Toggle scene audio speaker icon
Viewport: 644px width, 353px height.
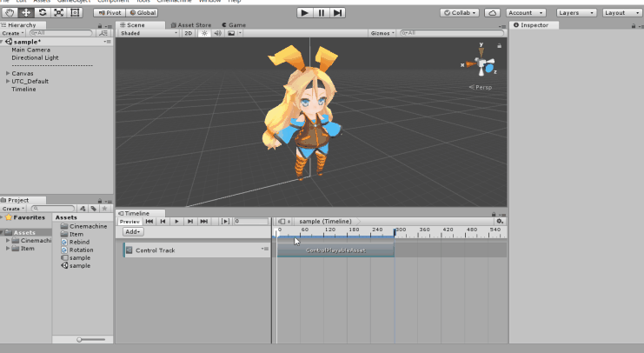217,33
